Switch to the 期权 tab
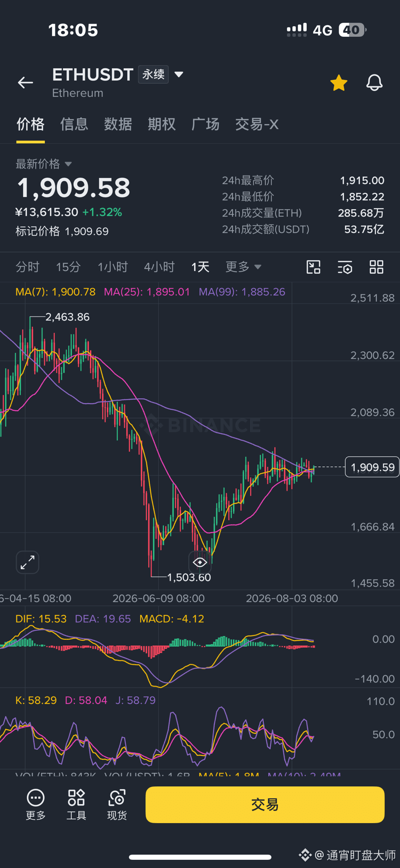 click(x=162, y=124)
